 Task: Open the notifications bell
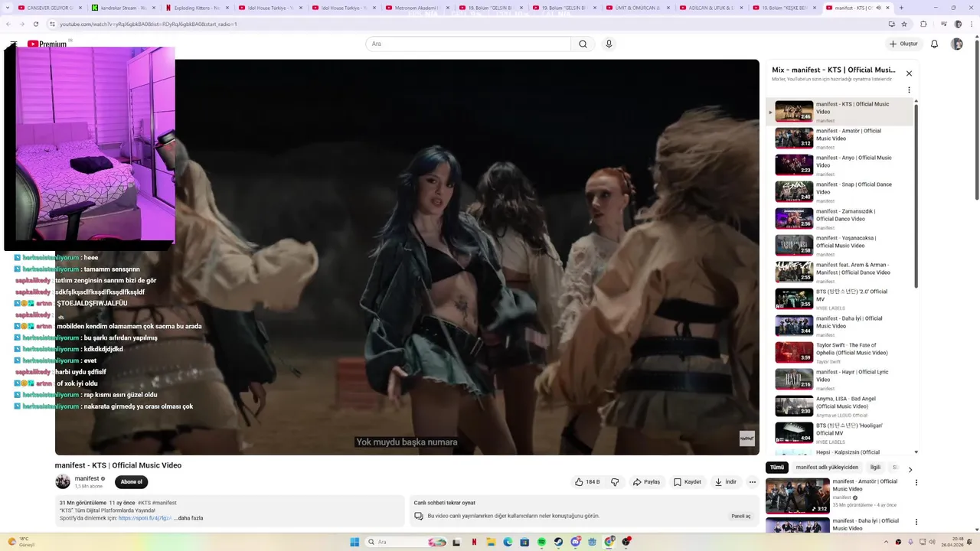[934, 44]
